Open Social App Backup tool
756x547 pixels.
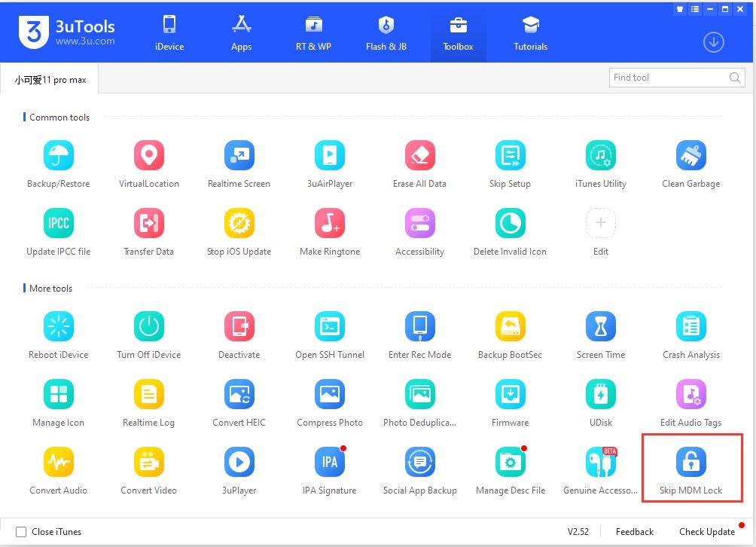click(420, 471)
